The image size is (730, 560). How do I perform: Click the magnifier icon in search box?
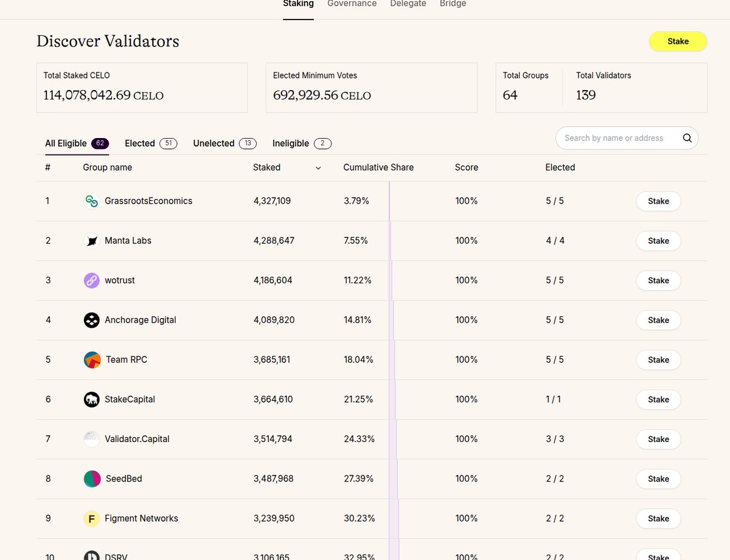coord(687,138)
